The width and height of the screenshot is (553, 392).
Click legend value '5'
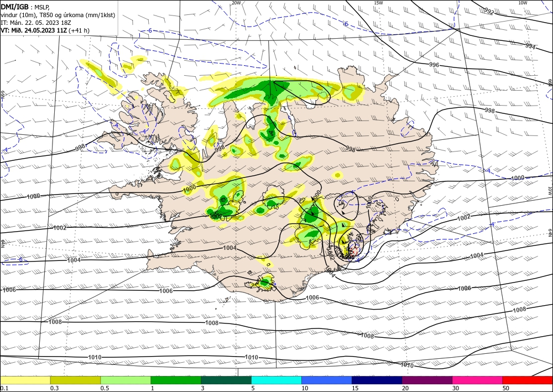point(253,388)
